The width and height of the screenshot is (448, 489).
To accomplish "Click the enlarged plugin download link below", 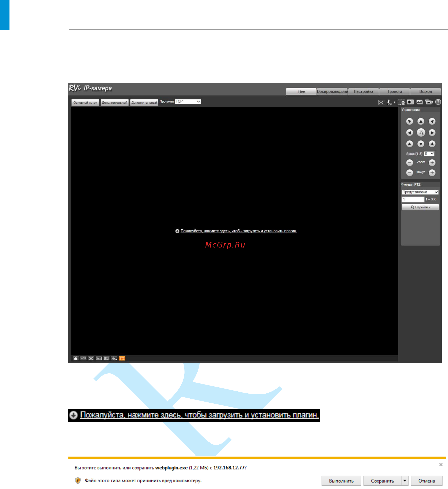I will [x=199, y=415].
